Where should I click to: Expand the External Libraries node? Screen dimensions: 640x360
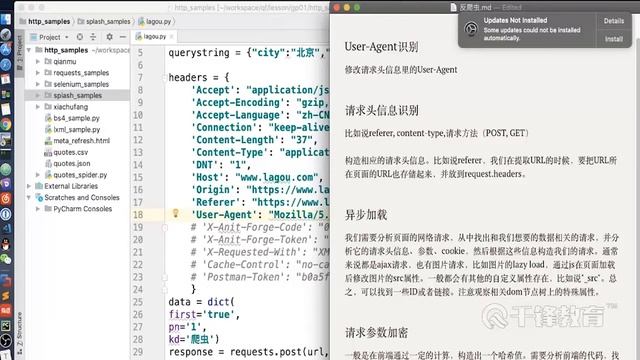pos(29,186)
